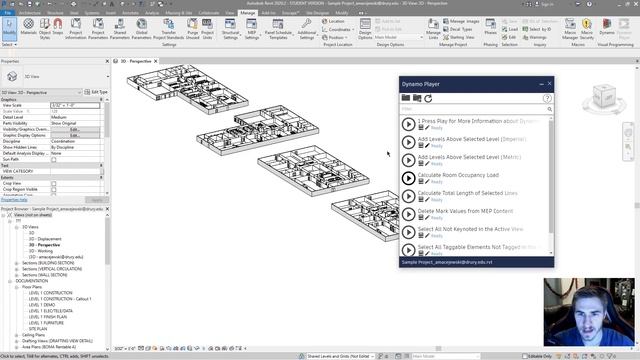The height and width of the screenshot is (360, 640).
Task: Switch to the Add-Ins ribbon tab
Action: pos(268,13)
